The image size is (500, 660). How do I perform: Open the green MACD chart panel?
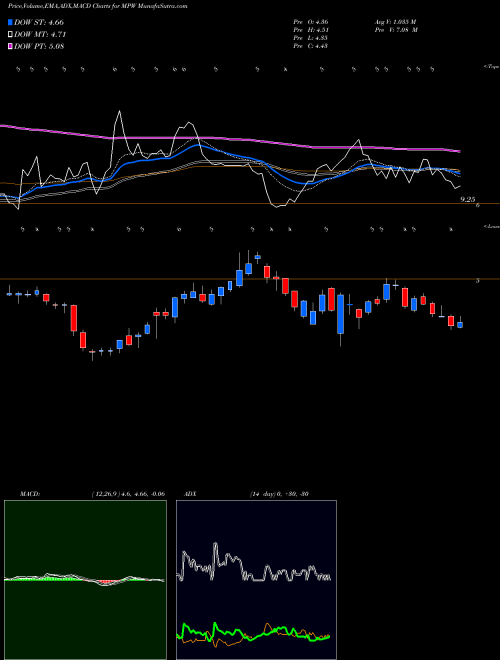click(85, 580)
